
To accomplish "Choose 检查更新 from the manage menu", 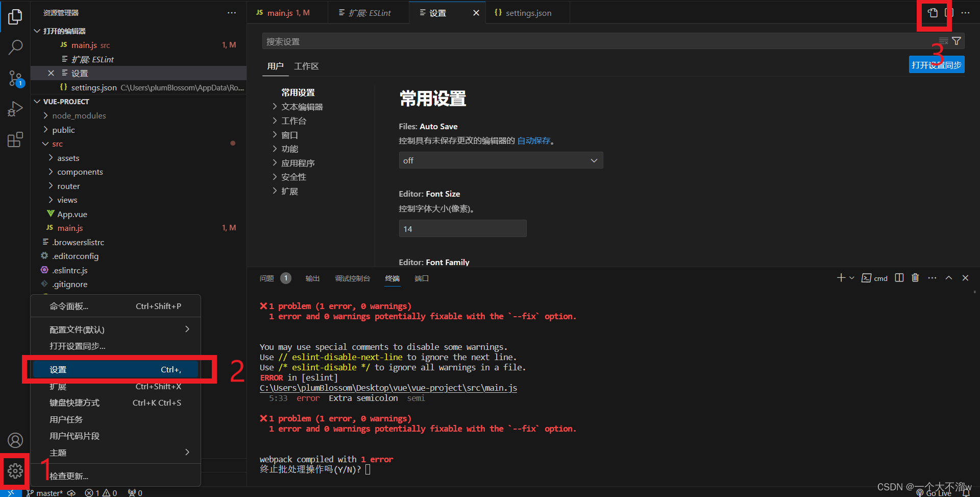I will point(115,476).
